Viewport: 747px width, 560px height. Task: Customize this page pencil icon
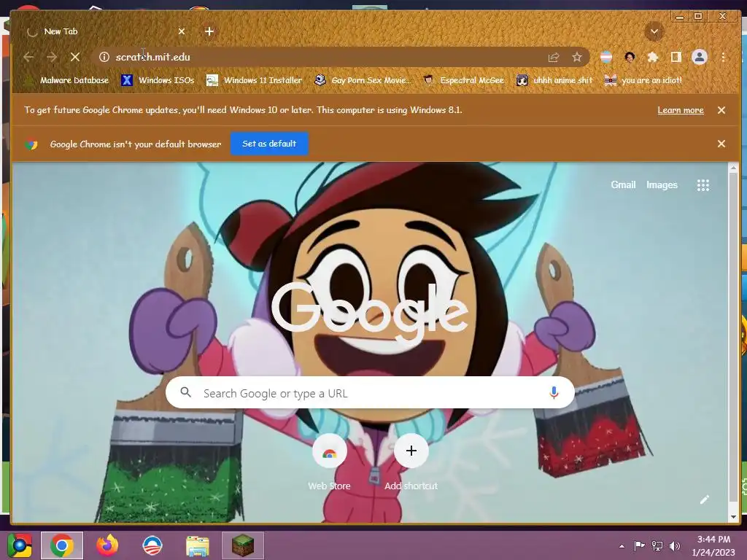point(704,499)
